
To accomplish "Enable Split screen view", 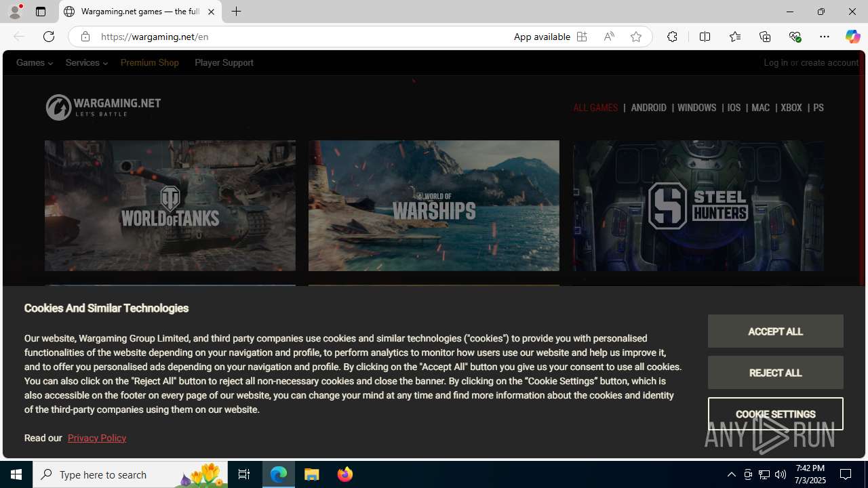I will [705, 37].
